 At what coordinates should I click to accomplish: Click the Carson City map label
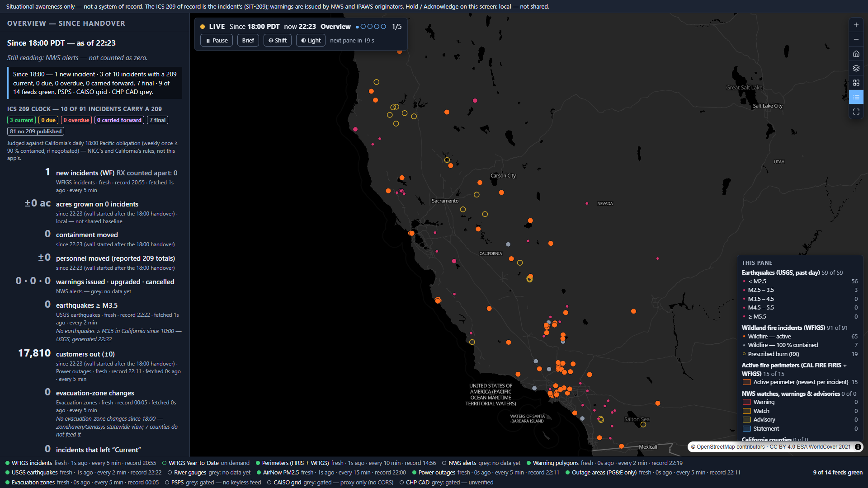tap(503, 176)
